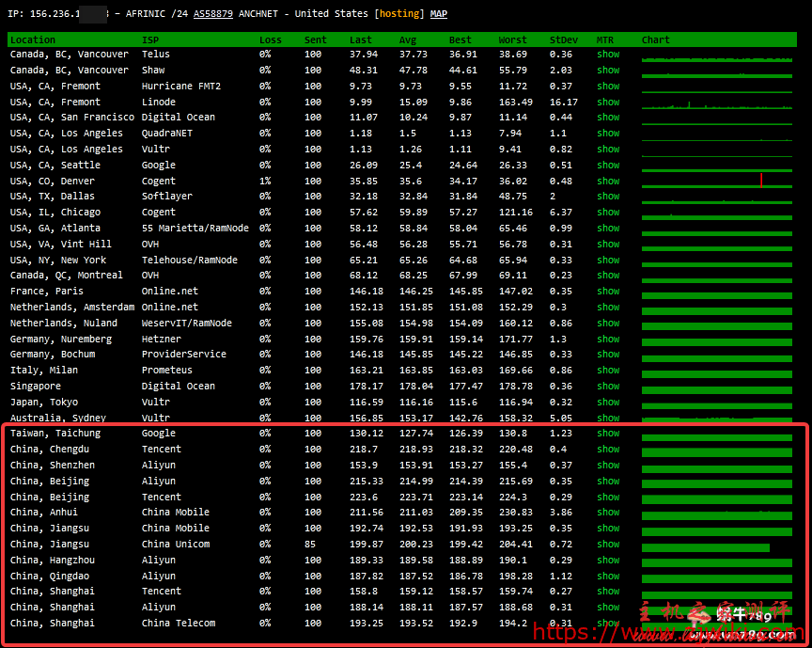
Task: Click the Denver Cogent latency chart
Action: click(717, 181)
